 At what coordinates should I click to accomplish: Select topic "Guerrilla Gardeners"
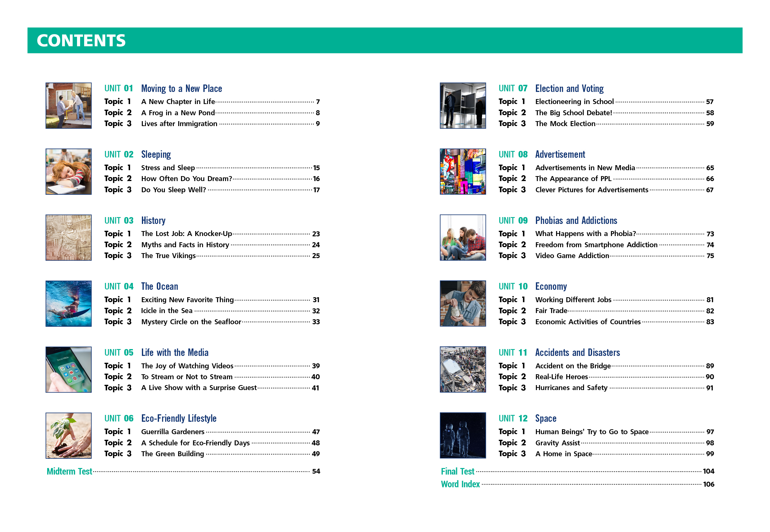(x=173, y=432)
